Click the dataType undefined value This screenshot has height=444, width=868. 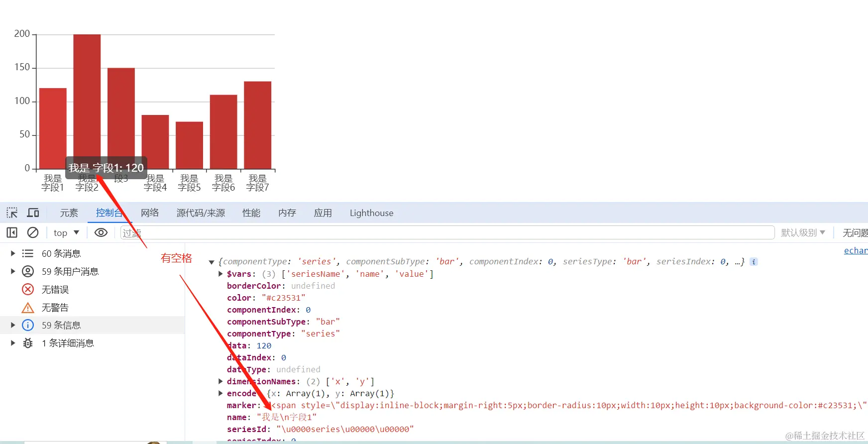point(298,369)
